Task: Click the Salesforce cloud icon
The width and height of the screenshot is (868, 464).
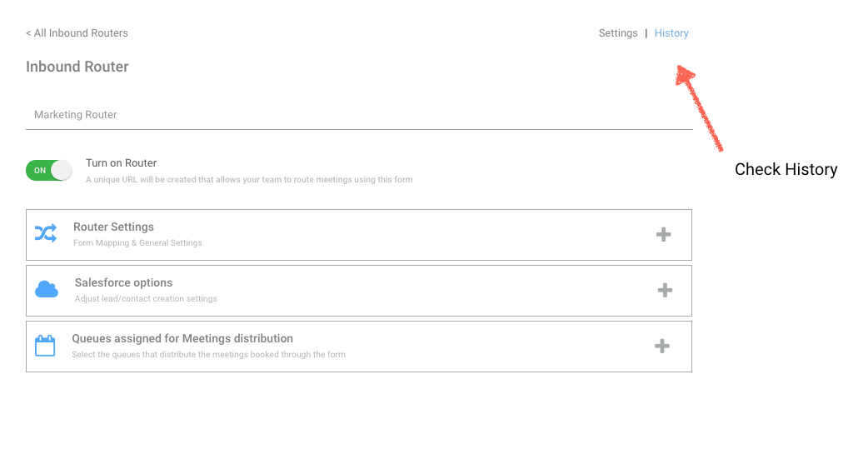Action: [x=47, y=290]
